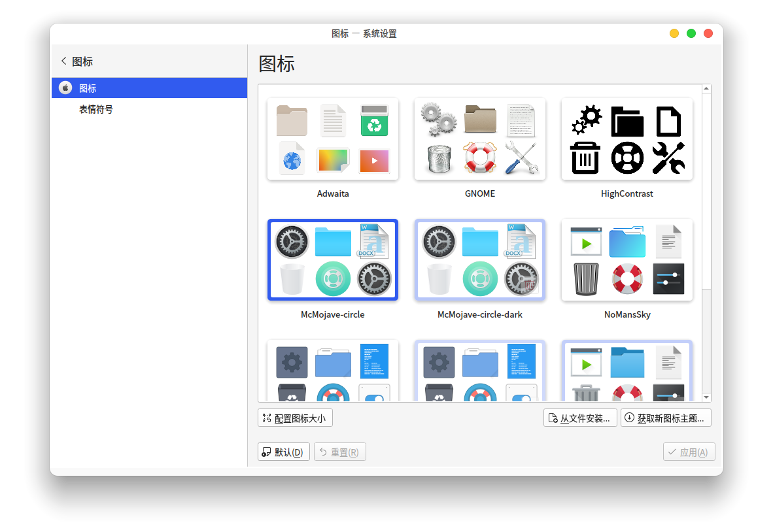Select the Adwaita icon theme thumbnail
This screenshot has width=773, height=532.
coord(333,139)
